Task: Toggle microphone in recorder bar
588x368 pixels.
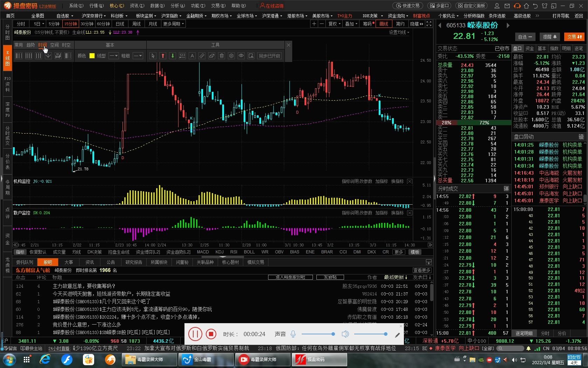Action: coord(293,334)
